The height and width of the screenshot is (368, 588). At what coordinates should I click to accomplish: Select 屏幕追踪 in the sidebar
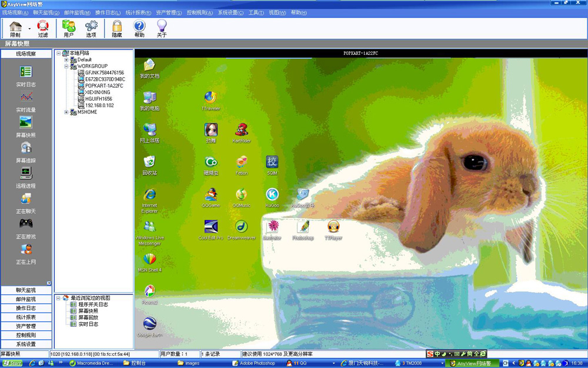point(26,152)
